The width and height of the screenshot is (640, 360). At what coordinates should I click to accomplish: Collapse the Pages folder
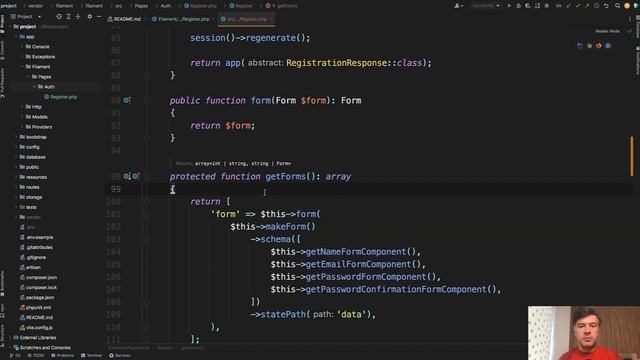point(29,77)
